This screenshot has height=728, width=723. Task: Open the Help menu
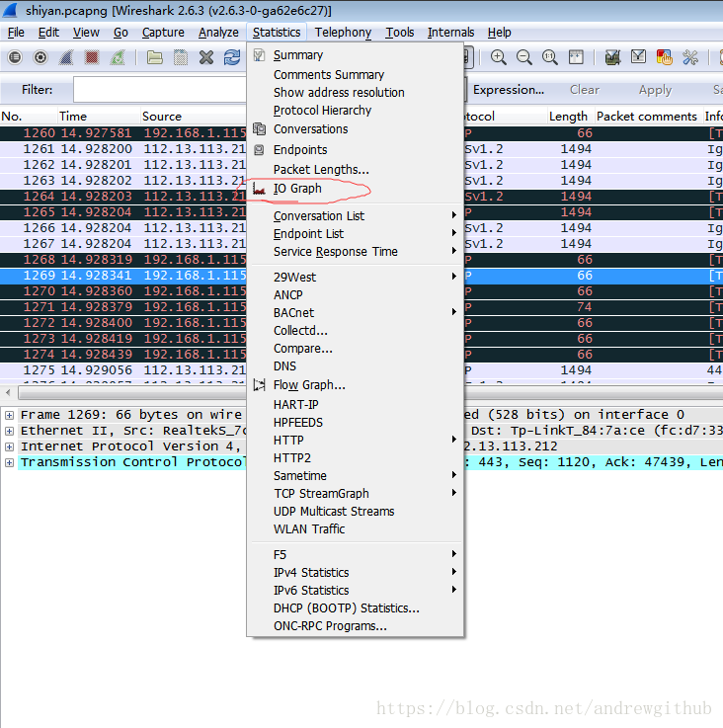coord(499,33)
